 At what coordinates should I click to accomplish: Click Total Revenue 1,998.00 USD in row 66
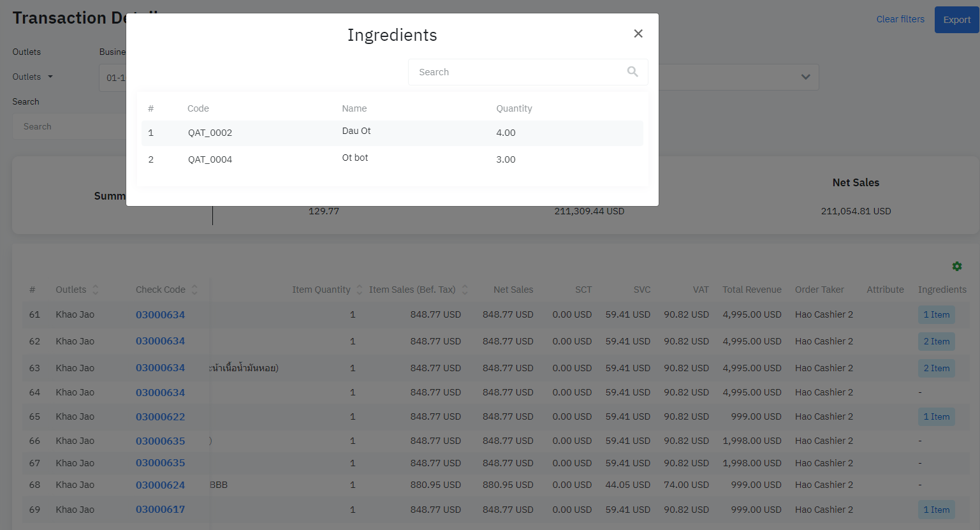point(752,441)
